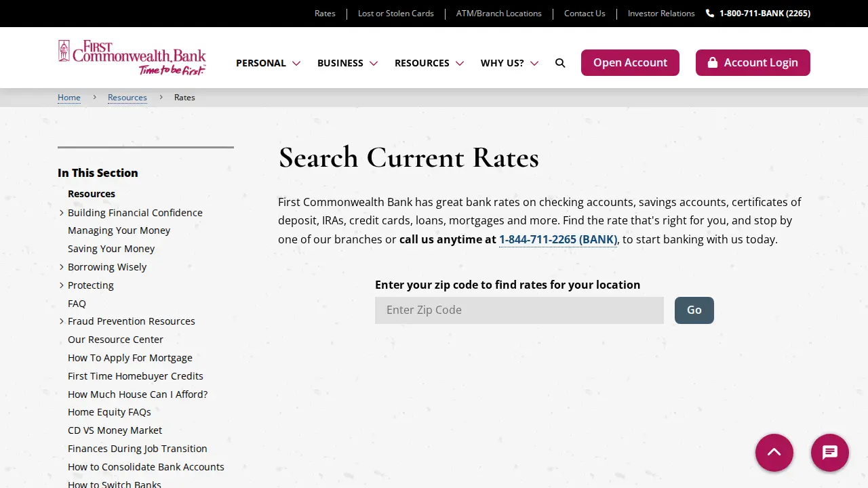Screen dimensions: 868x488
Task: Click the Rates breadcrumb text
Action: point(184,98)
